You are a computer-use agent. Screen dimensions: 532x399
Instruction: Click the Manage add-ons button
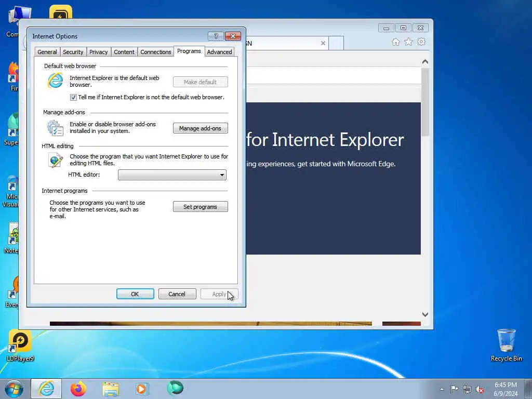point(200,128)
